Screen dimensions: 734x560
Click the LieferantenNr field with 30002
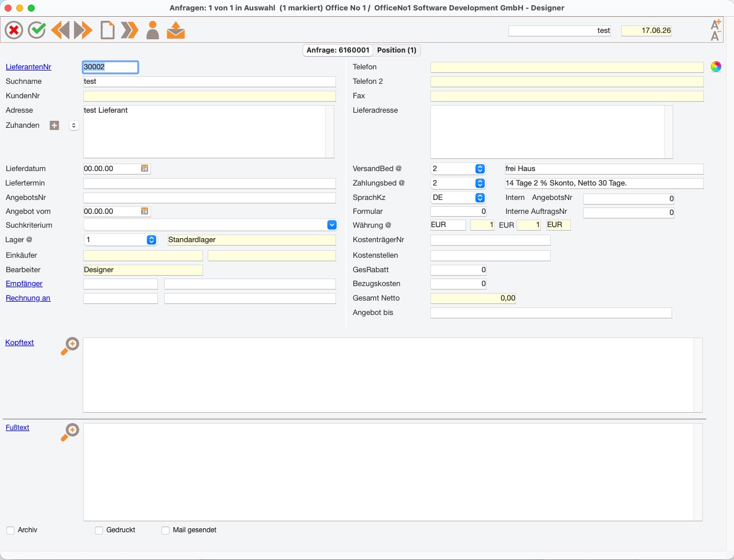(110, 67)
